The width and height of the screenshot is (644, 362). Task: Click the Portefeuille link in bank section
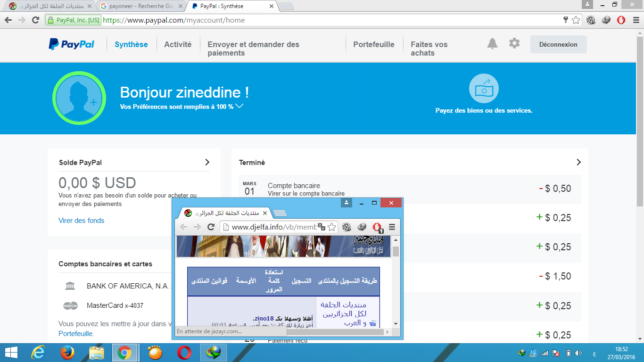coord(76,334)
